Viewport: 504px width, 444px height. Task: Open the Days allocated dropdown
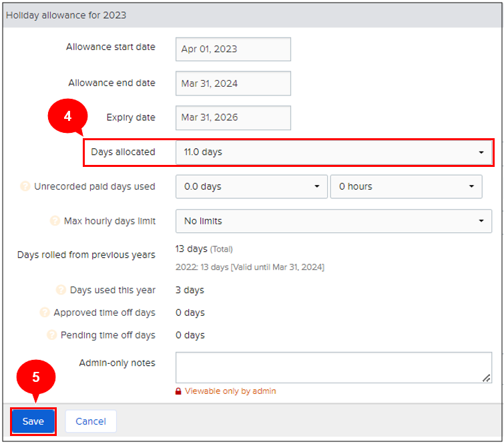334,152
